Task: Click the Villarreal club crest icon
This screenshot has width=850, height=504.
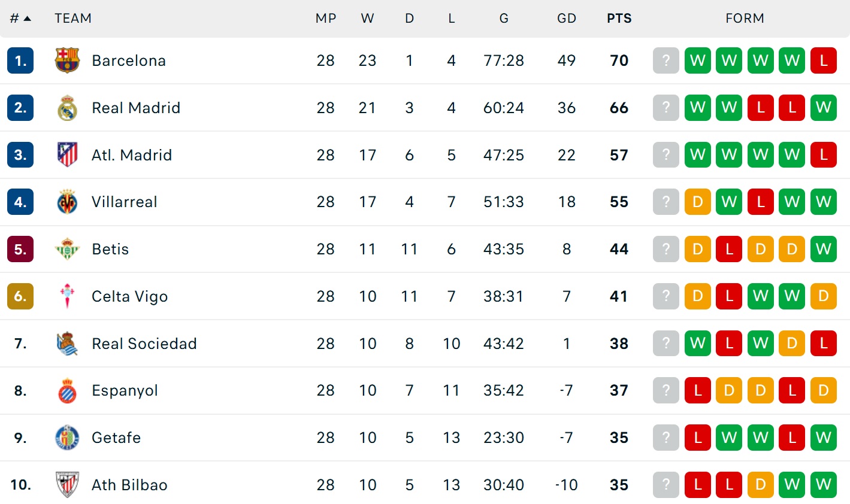Action: click(x=67, y=202)
